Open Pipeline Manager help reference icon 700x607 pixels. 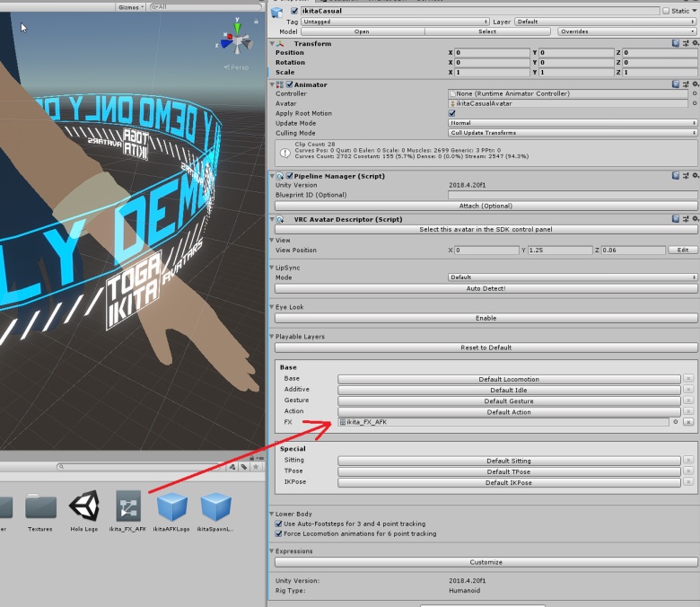[676, 175]
